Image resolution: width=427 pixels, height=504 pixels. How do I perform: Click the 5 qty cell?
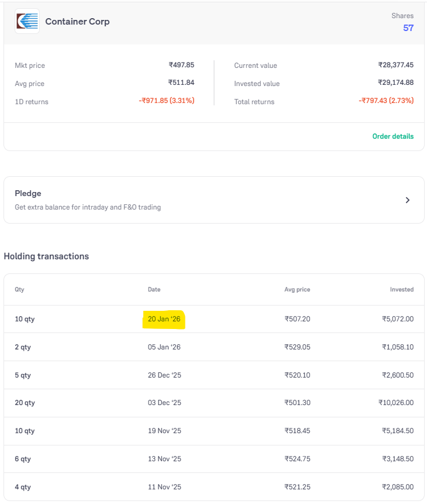[23, 375]
